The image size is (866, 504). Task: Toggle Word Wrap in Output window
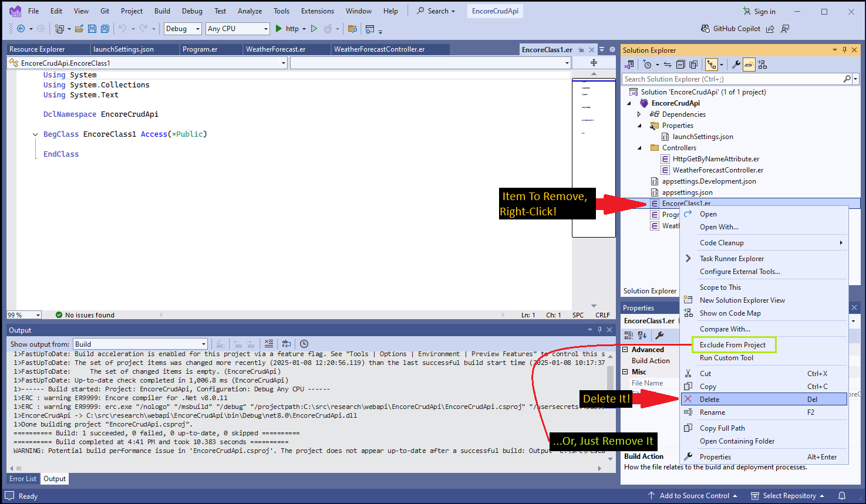(287, 344)
